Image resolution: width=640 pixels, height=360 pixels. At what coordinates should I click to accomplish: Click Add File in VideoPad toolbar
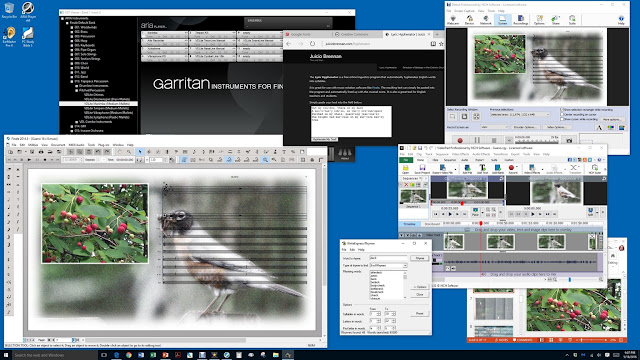[467, 169]
